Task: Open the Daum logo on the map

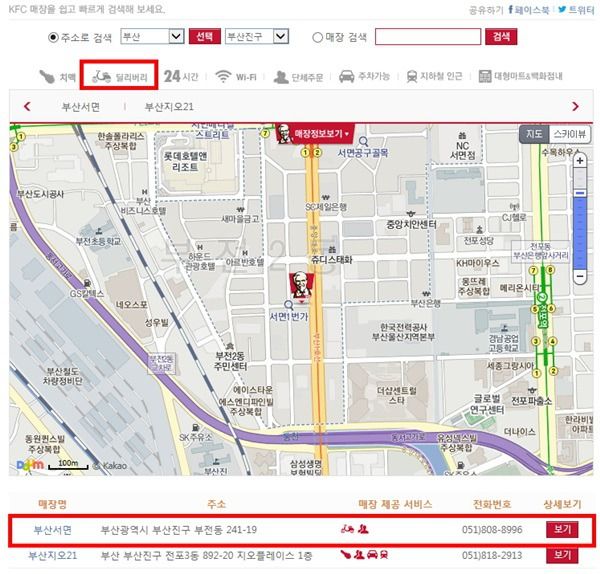Action: pyautogui.click(x=30, y=465)
